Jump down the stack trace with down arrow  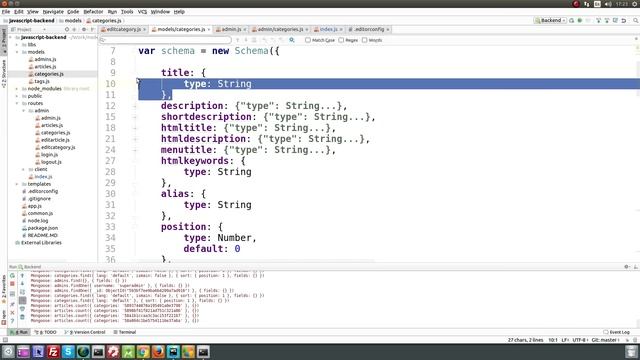click(22, 284)
